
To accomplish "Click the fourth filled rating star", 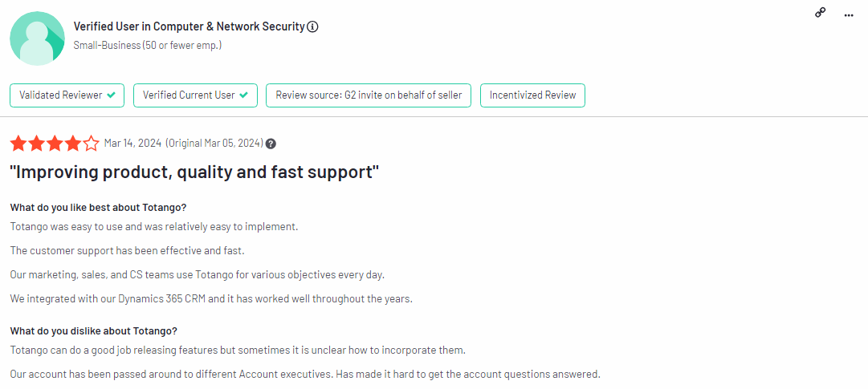I will point(73,144).
